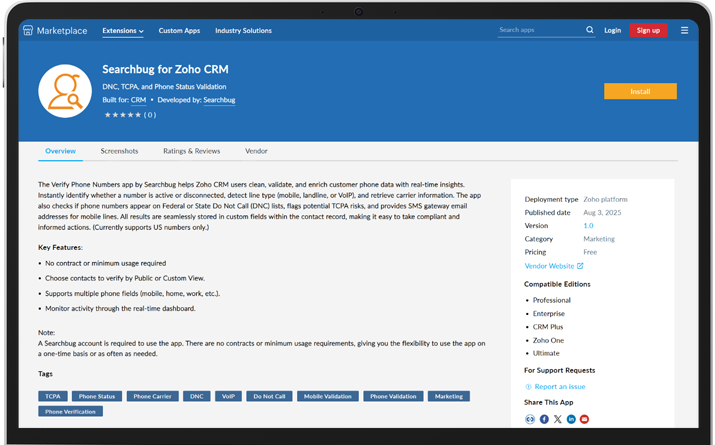This screenshot has width=715, height=445.
Task: Share app on X (Twitter)
Action: coord(558,419)
